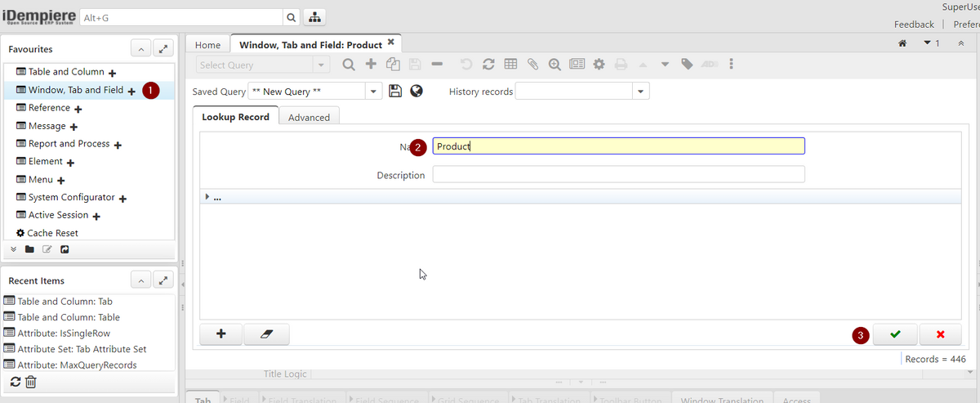Viewport: 980px width, 403px height.
Task: Click the globe icon beside Saved Query
Action: click(x=416, y=91)
